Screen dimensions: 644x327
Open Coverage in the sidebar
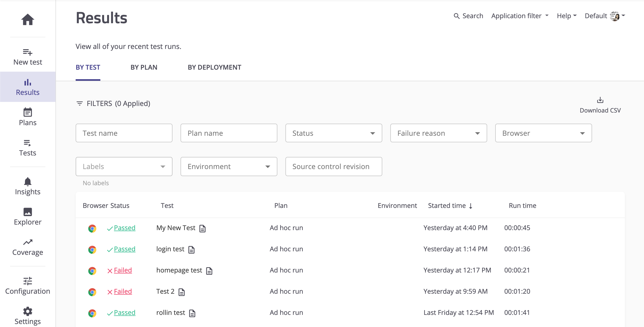28,247
